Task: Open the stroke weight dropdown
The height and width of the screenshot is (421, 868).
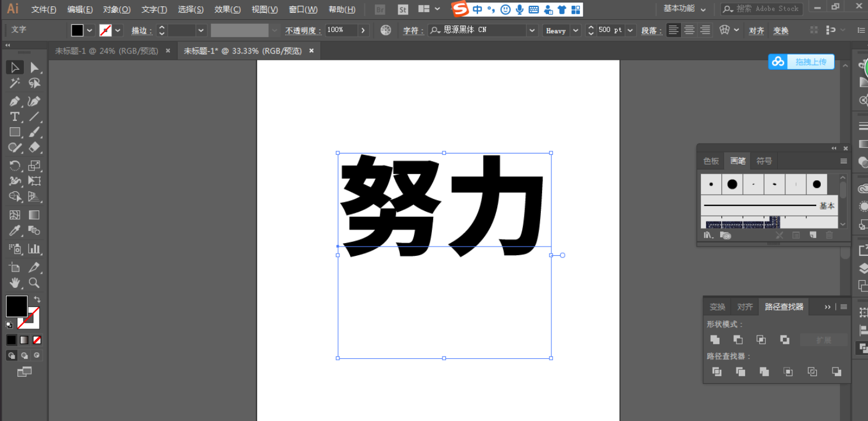Action: click(x=201, y=30)
